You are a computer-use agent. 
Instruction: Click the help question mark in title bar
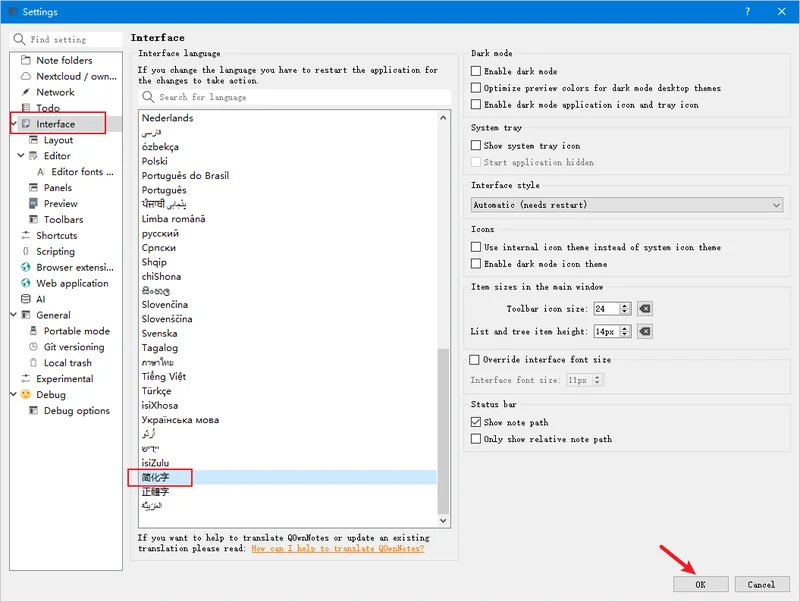(747, 11)
